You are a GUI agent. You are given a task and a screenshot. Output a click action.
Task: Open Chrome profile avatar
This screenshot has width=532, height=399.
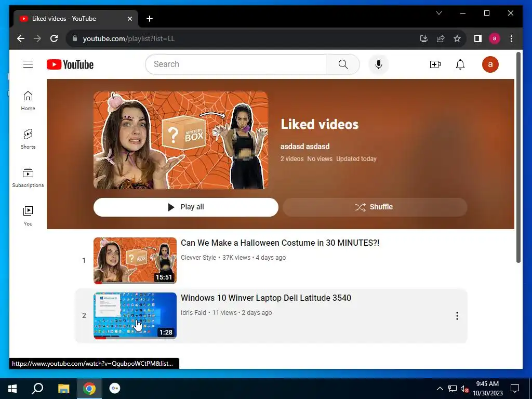[495, 38]
